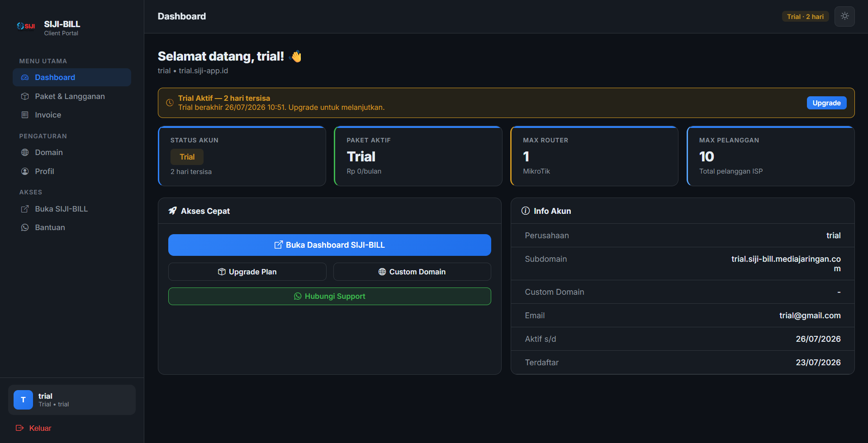Open Dashboard menu item
The image size is (868, 443).
tap(72, 77)
